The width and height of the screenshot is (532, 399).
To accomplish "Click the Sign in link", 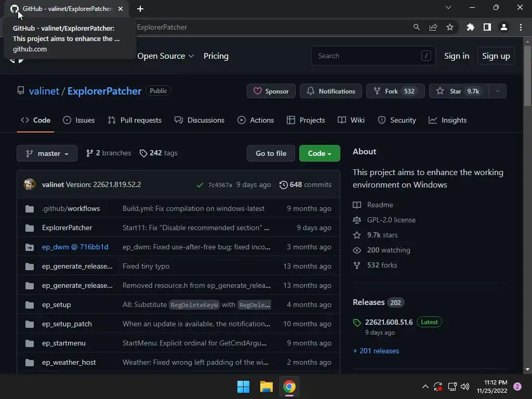I will pos(457,56).
